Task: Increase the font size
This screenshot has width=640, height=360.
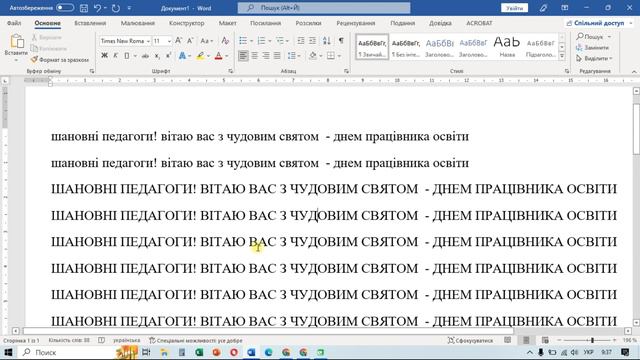Action: pyautogui.click(x=178, y=41)
